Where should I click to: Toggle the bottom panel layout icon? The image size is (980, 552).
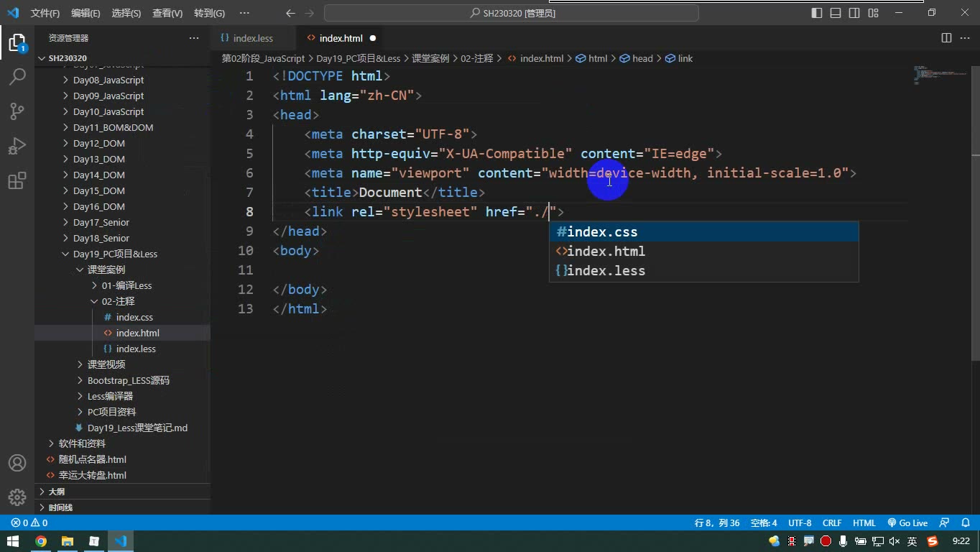(x=836, y=13)
